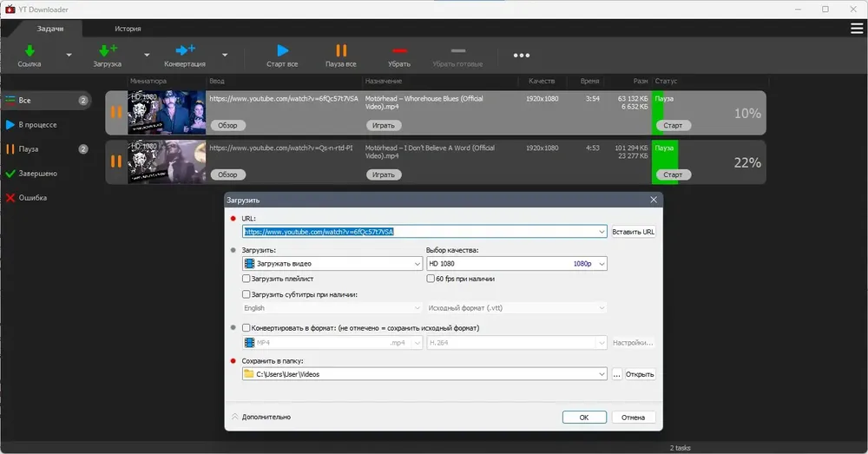Click the Вставить URL button
Viewport: 868px width, 454px height.
click(634, 232)
